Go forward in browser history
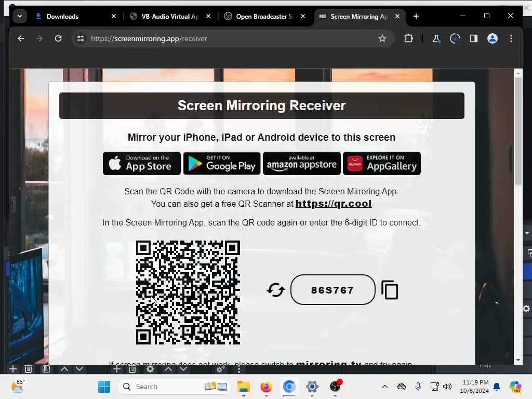 (x=39, y=38)
